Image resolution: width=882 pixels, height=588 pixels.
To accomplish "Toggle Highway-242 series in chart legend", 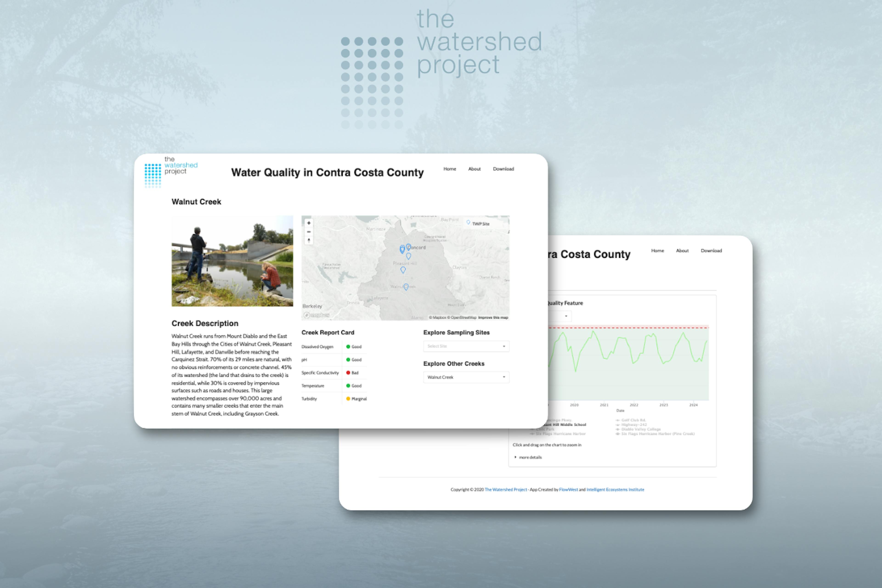I will 634,424.
